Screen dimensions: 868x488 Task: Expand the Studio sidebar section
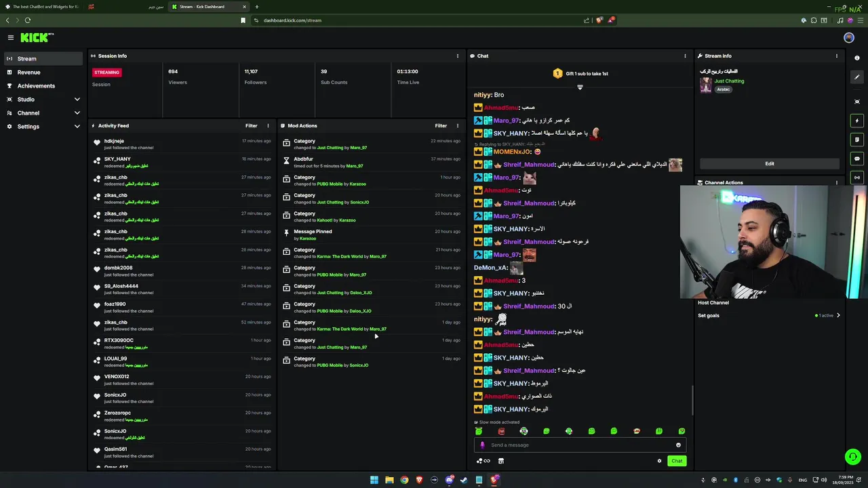pyautogui.click(x=77, y=100)
